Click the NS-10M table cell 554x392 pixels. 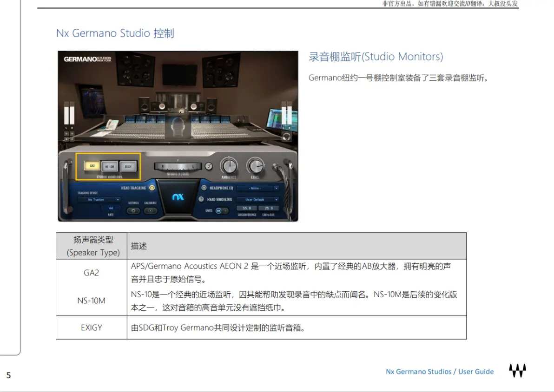point(91,301)
